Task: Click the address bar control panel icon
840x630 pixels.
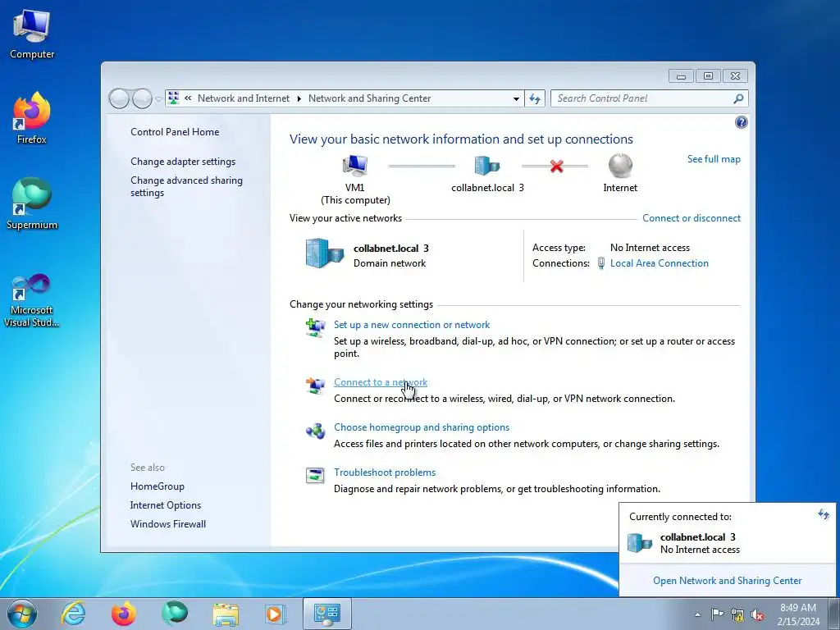Action: pos(174,98)
